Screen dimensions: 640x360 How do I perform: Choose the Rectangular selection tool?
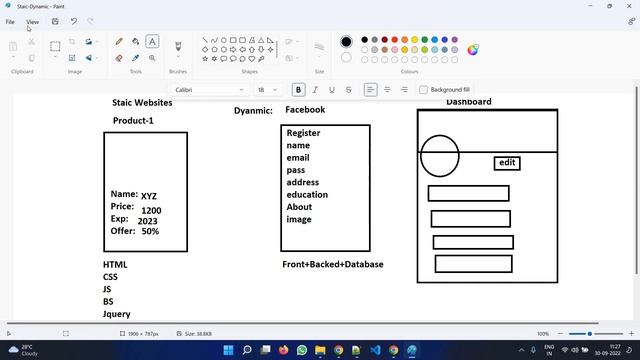tap(55, 46)
